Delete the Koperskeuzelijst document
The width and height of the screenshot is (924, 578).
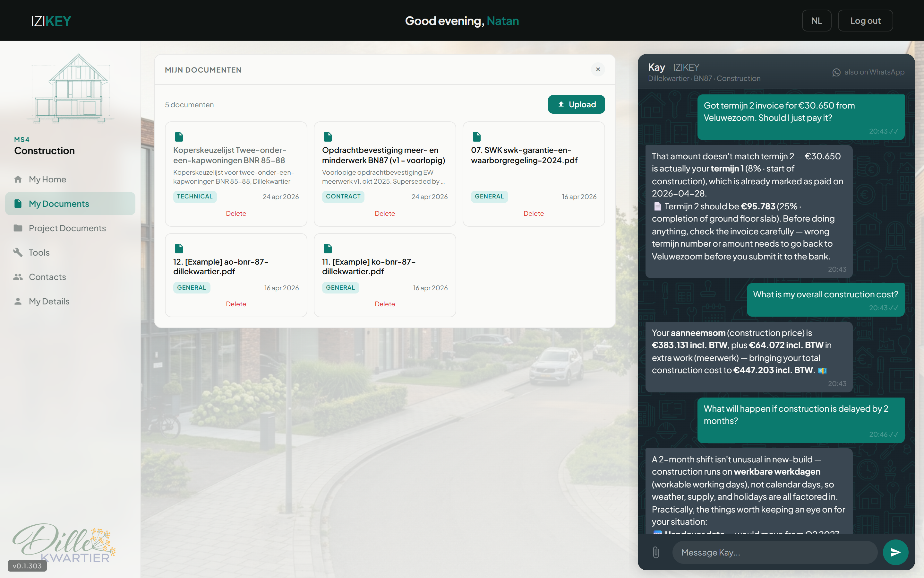point(236,213)
